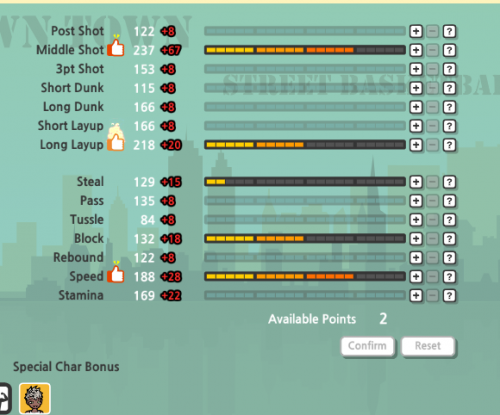Open help for Pass stat
Screen dimensions: 500x415
449,201
